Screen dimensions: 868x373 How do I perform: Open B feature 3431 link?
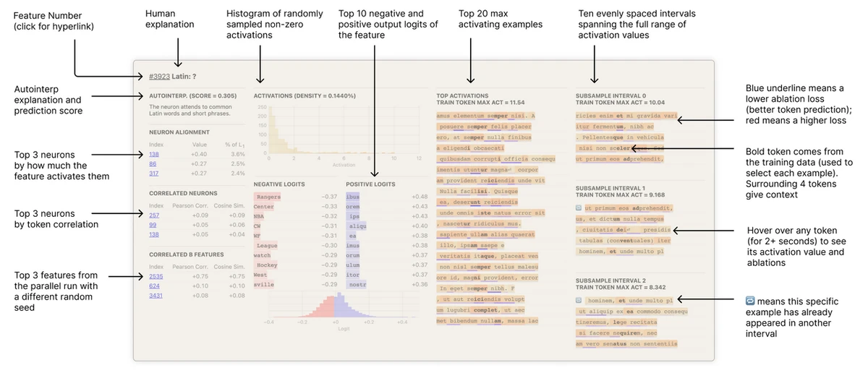click(156, 295)
